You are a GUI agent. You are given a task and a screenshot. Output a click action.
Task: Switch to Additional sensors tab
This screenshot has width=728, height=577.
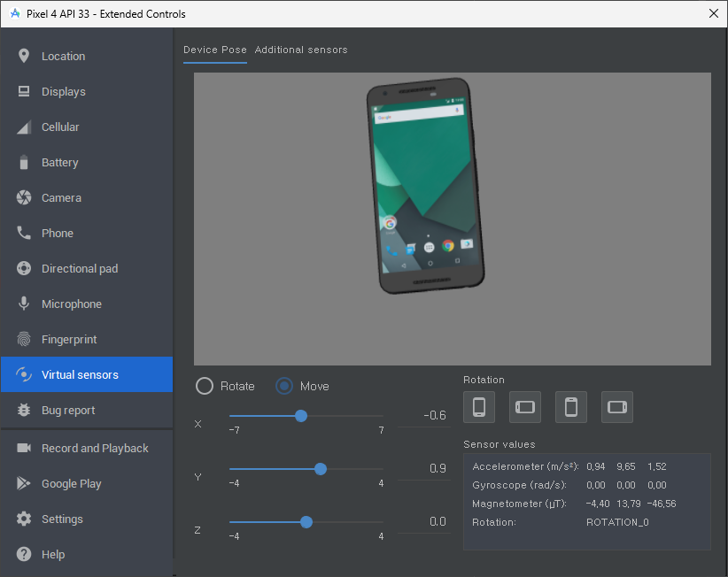pyautogui.click(x=301, y=50)
